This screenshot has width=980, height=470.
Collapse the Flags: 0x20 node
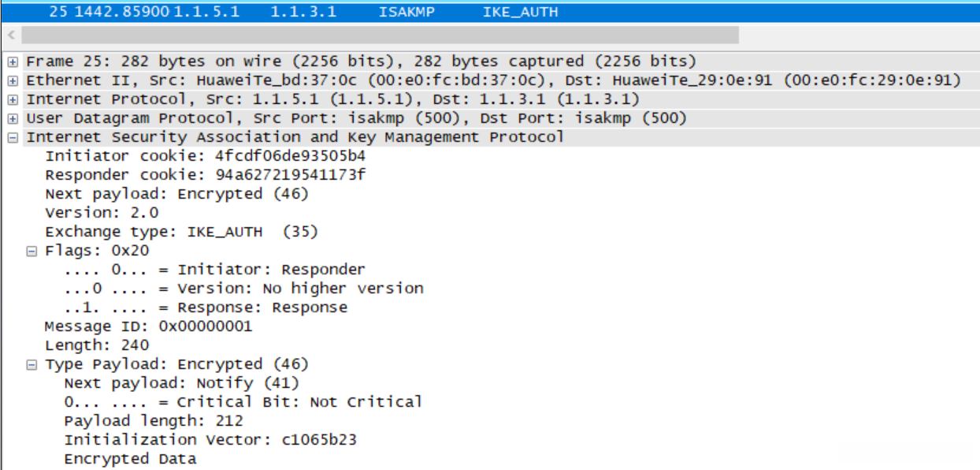point(32,251)
